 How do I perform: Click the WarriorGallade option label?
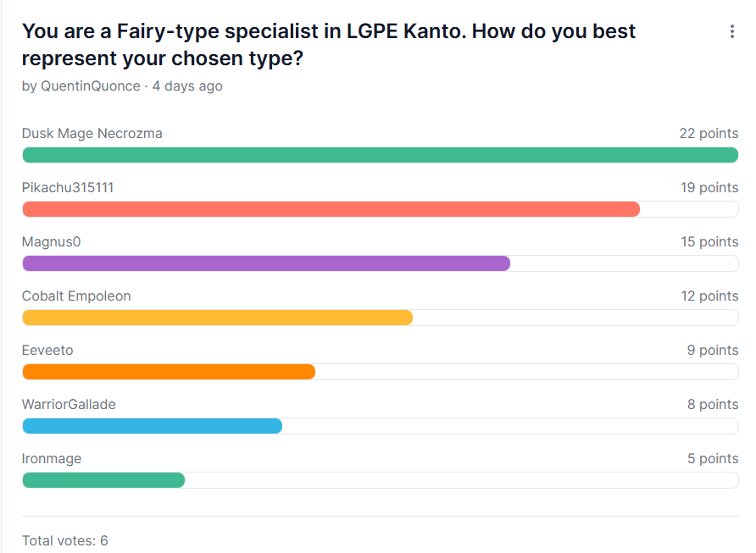click(69, 404)
